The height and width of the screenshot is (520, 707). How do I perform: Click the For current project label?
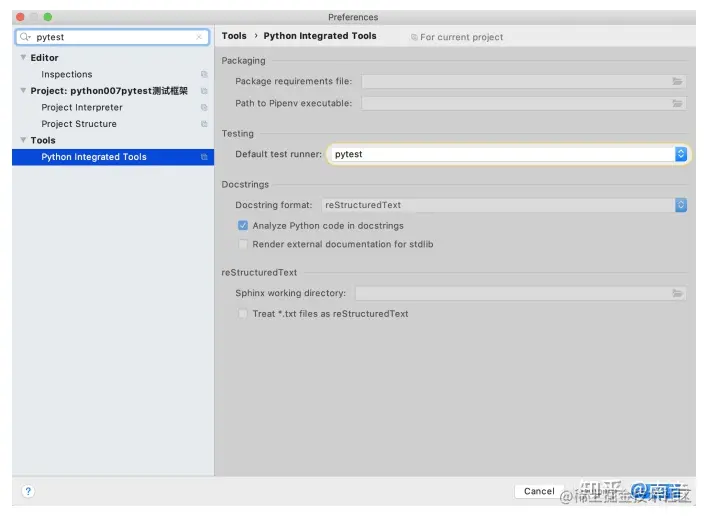click(461, 37)
